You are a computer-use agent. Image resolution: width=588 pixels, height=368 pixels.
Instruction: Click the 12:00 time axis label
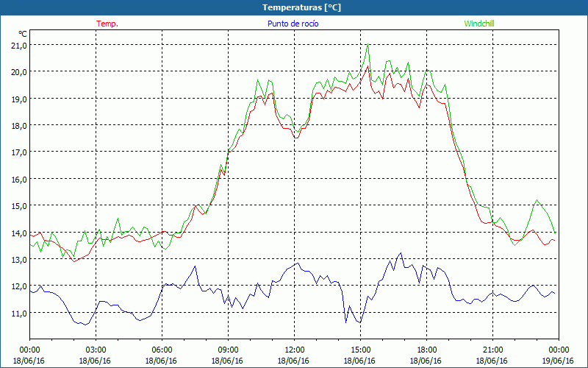coord(294,350)
